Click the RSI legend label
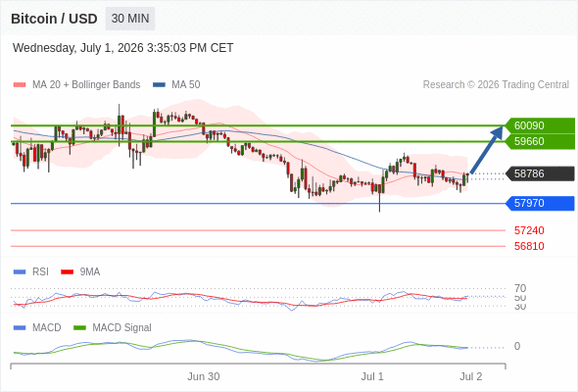This screenshot has height=392, width=578. click(40, 272)
